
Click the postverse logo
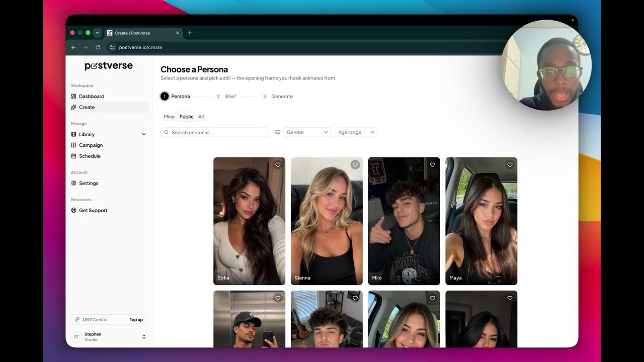(109, 66)
